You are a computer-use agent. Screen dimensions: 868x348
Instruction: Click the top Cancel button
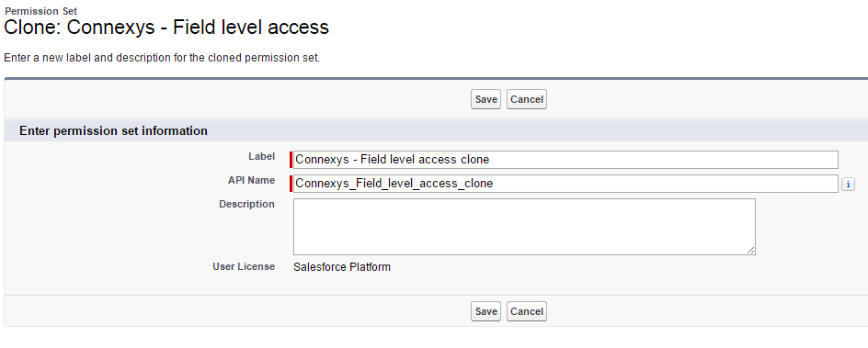527,99
